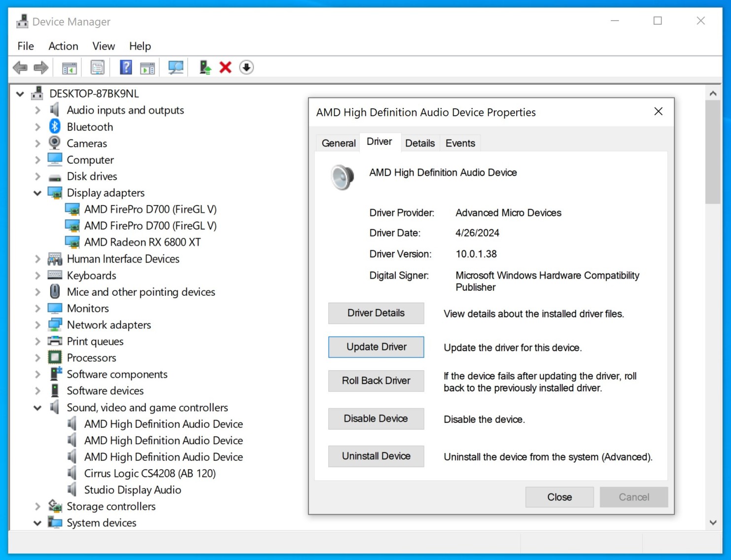Click the Computer category icon
The width and height of the screenshot is (731, 560).
click(x=55, y=160)
